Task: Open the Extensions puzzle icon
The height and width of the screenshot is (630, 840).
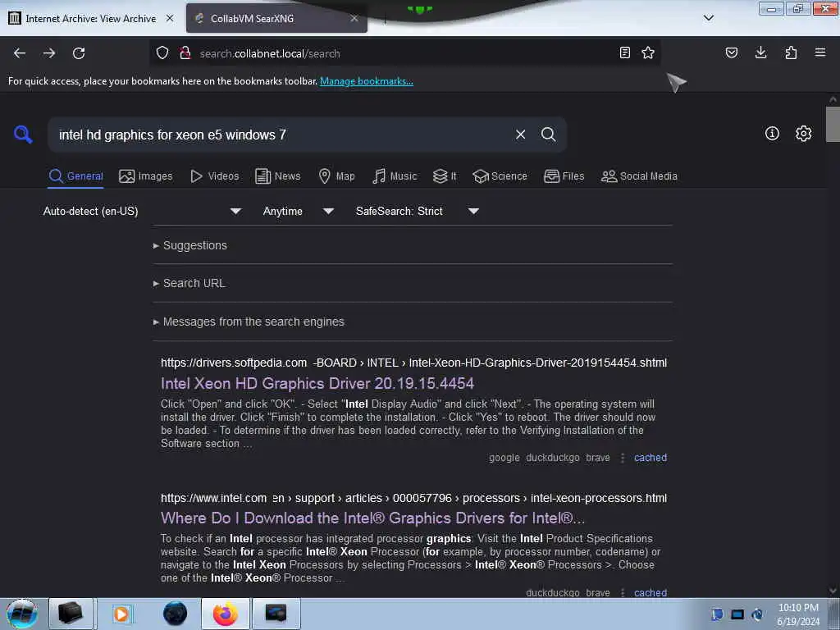Action: pyautogui.click(x=791, y=52)
